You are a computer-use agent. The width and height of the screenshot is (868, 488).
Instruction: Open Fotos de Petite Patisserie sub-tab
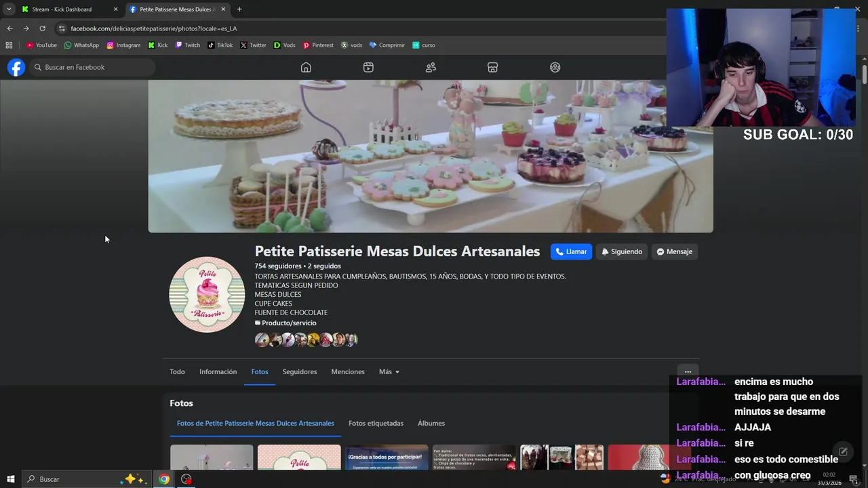tap(256, 424)
